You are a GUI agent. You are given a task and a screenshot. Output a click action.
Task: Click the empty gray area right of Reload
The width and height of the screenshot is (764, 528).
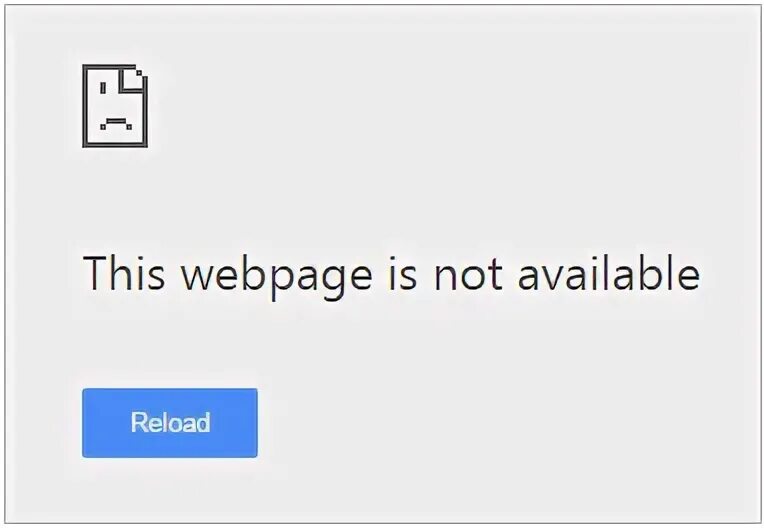click(x=487, y=423)
